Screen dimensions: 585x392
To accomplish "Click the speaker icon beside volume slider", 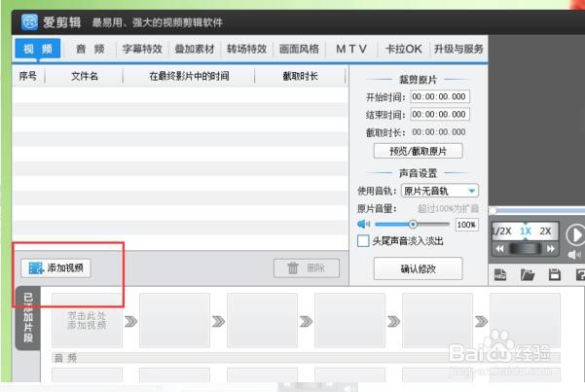I will pyautogui.click(x=363, y=224).
